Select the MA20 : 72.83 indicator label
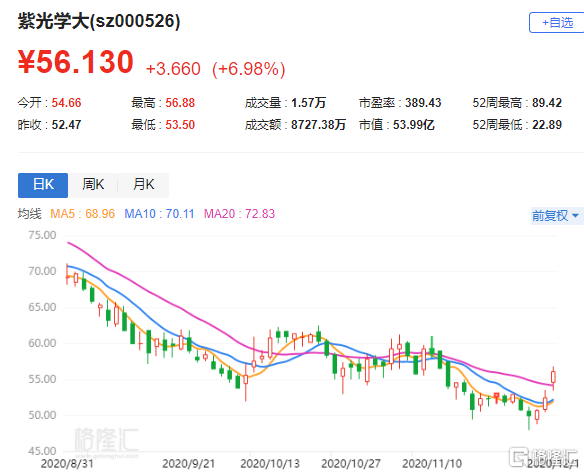Image resolution: width=584 pixels, height=474 pixels. click(x=239, y=214)
